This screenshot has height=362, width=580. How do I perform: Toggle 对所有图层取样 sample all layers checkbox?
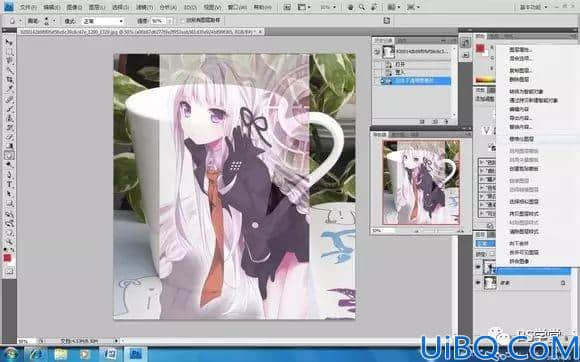(182, 21)
